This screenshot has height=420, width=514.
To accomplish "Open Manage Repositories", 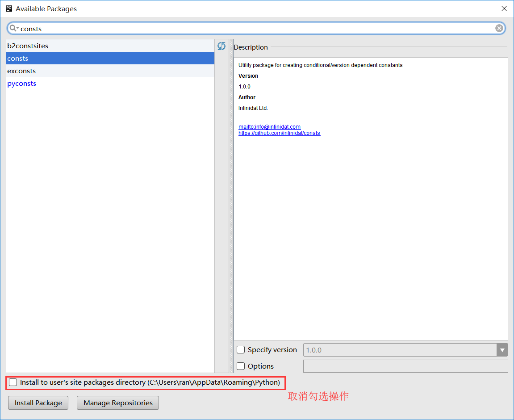I will click(x=117, y=403).
